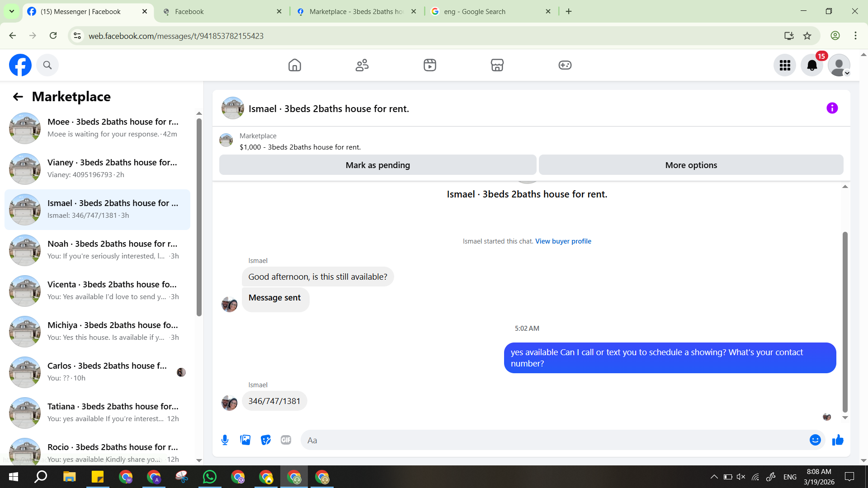
Task: Open the sticker picker icon
Action: pyautogui.click(x=266, y=440)
